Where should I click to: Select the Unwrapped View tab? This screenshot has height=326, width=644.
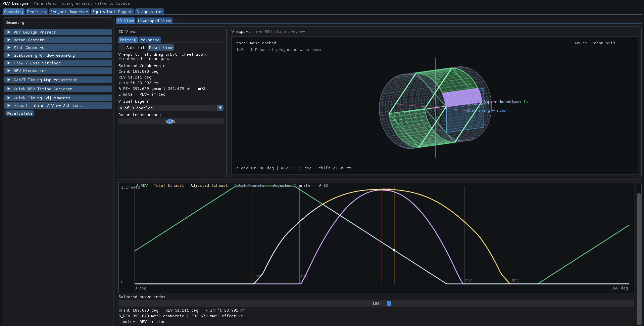pos(154,21)
